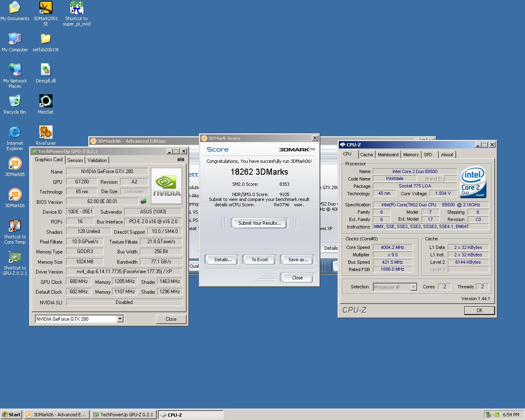This screenshot has height=420, width=525.
Task: Click Close button in 3DMark Score dialog
Action: pos(297,278)
